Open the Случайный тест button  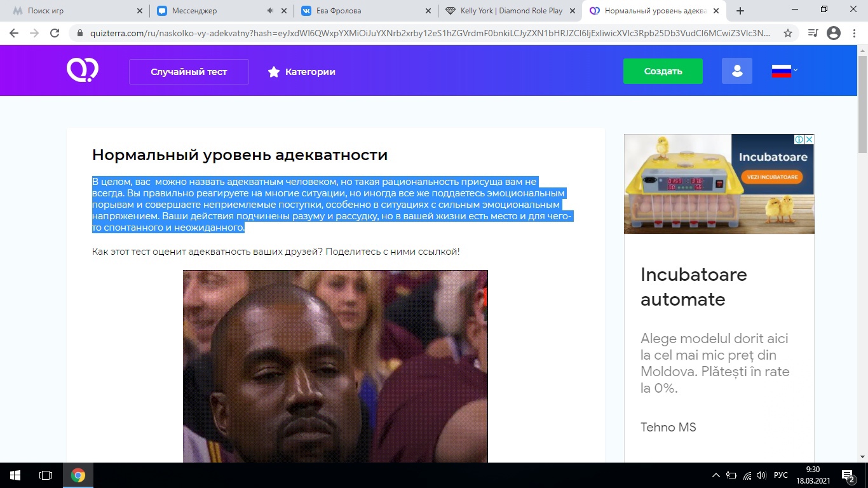(x=189, y=72)
